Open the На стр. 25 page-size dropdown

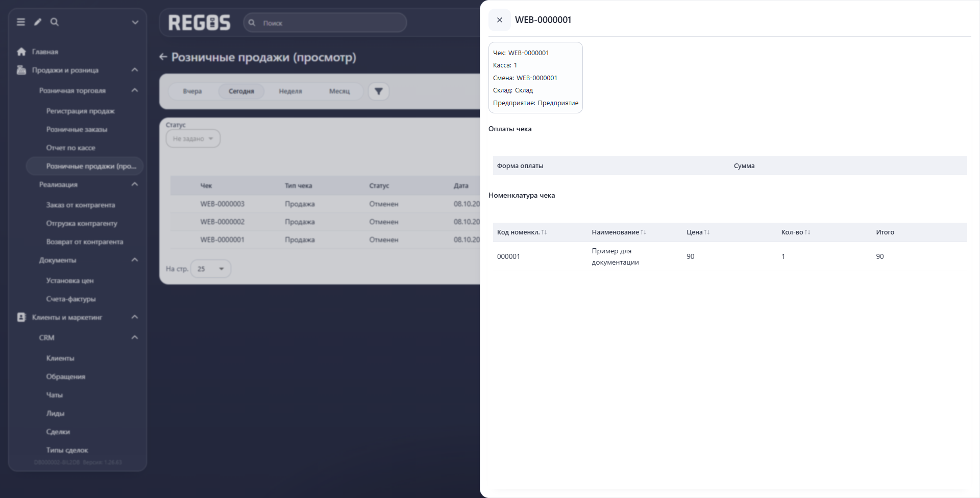coord(210,269)
